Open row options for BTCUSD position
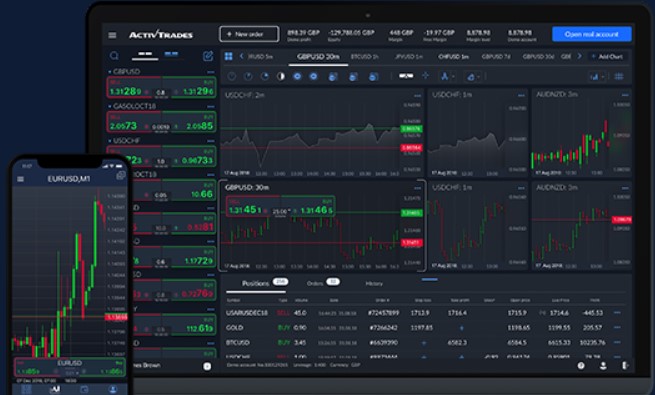 coord(617,342)
